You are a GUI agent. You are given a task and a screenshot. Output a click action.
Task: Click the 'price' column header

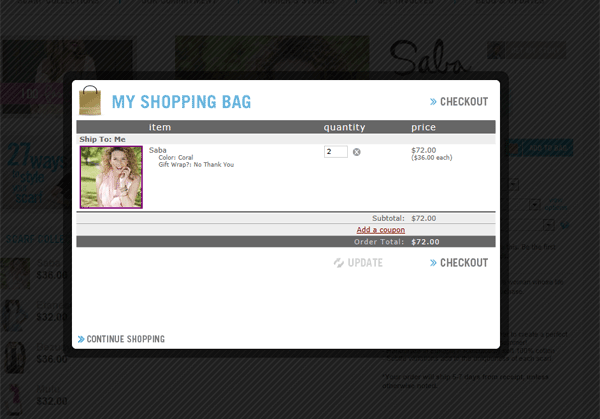[424, 127]
